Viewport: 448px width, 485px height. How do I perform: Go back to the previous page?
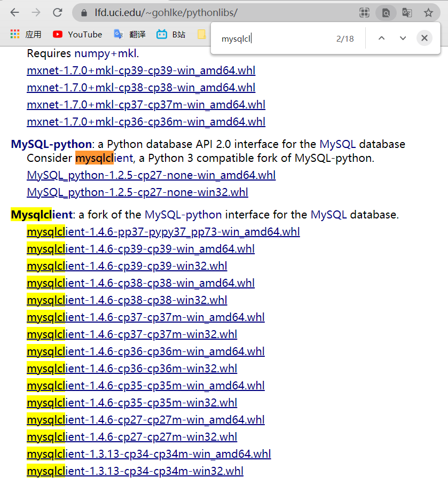point(14,13)
